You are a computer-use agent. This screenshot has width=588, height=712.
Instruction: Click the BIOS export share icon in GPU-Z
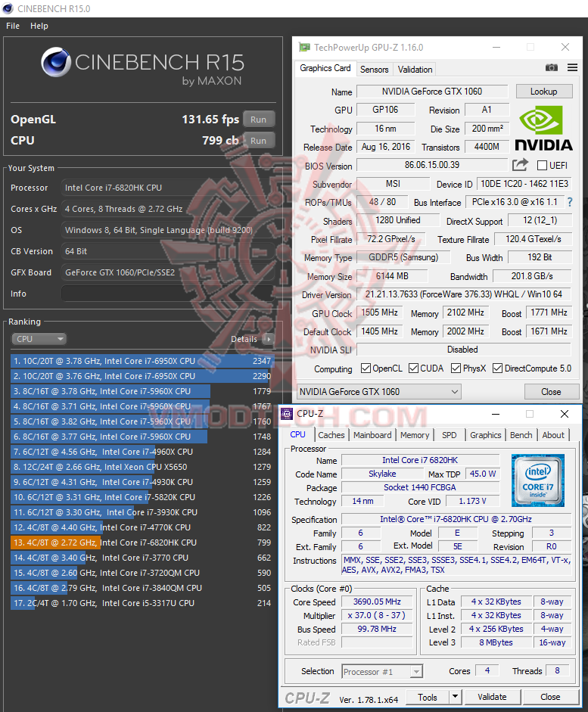pyautogui.click(x=520, y=165)
